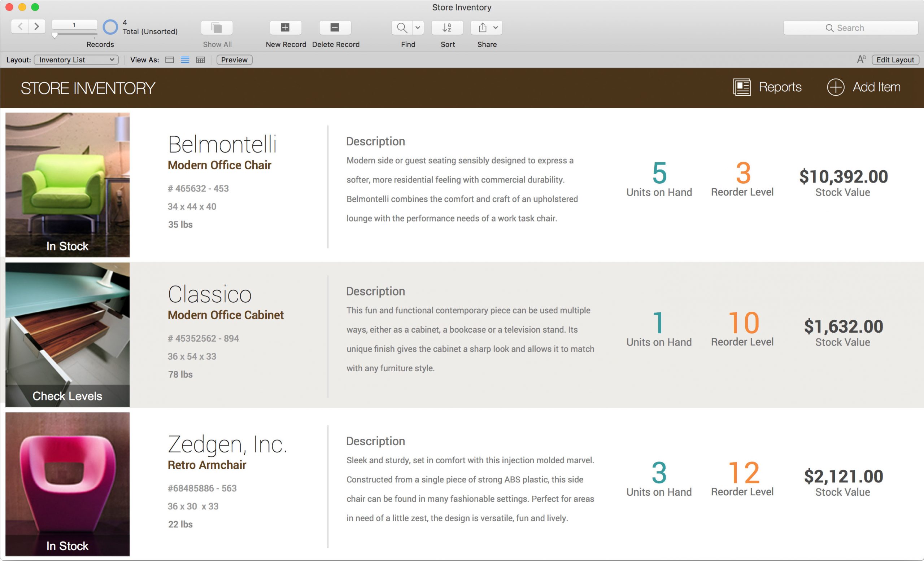The height and width of the screenshot is (561, 924).
Task: Click the Preview button
Action: 234,60
